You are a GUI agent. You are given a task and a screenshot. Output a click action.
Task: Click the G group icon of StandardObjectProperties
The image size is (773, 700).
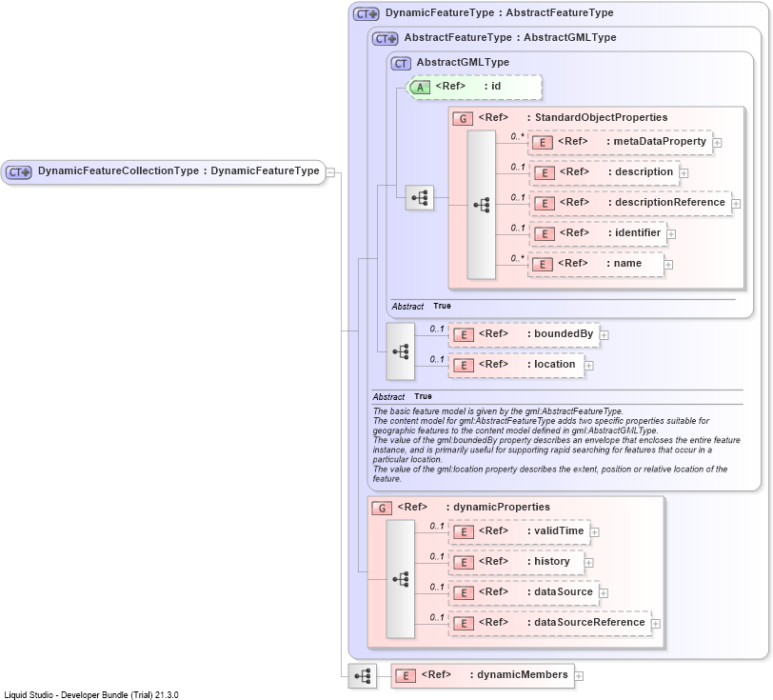point(463,118)
